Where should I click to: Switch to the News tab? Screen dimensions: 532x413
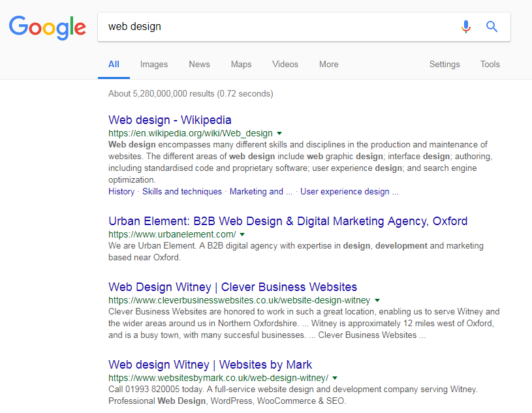click(200, 65)
